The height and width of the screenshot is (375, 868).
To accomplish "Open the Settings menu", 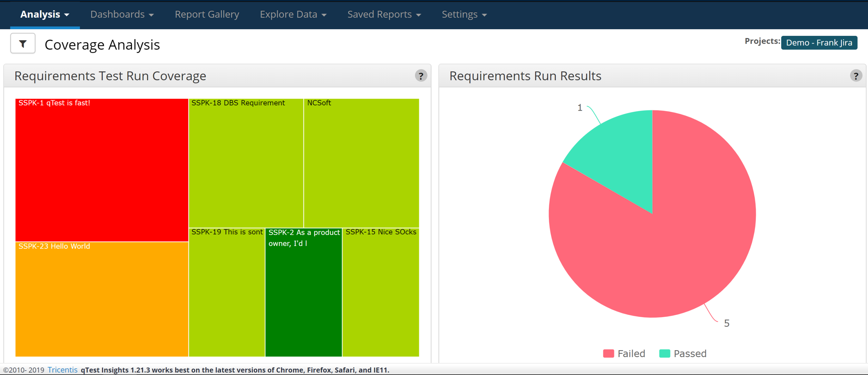I will click(x=464, y=14).
